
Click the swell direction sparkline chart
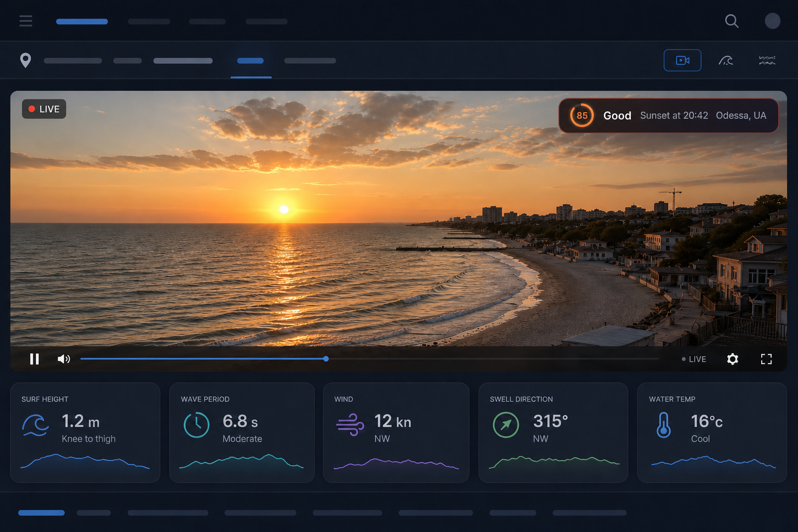(x=554, y=462)
